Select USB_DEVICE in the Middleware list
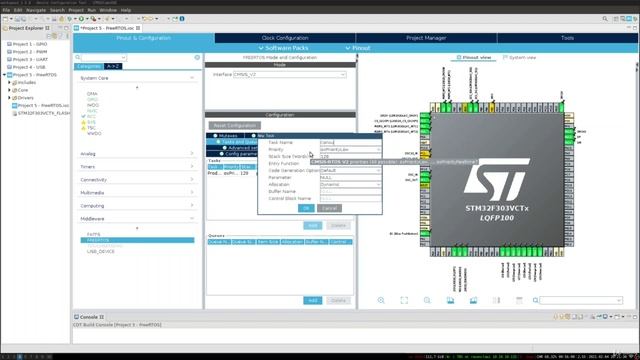 point(100,251)
